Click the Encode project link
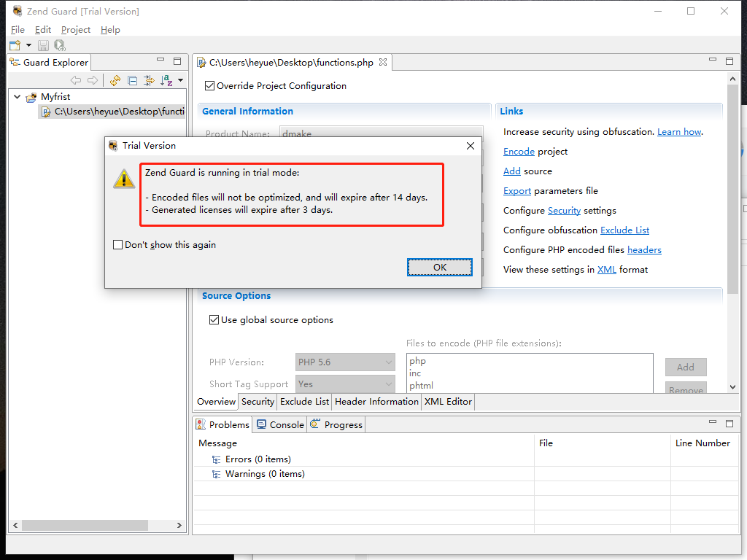 519,152
